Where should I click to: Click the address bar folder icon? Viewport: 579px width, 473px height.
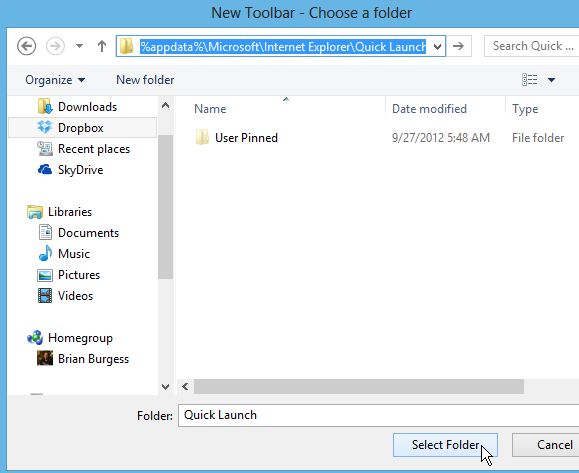coord(127,46)
